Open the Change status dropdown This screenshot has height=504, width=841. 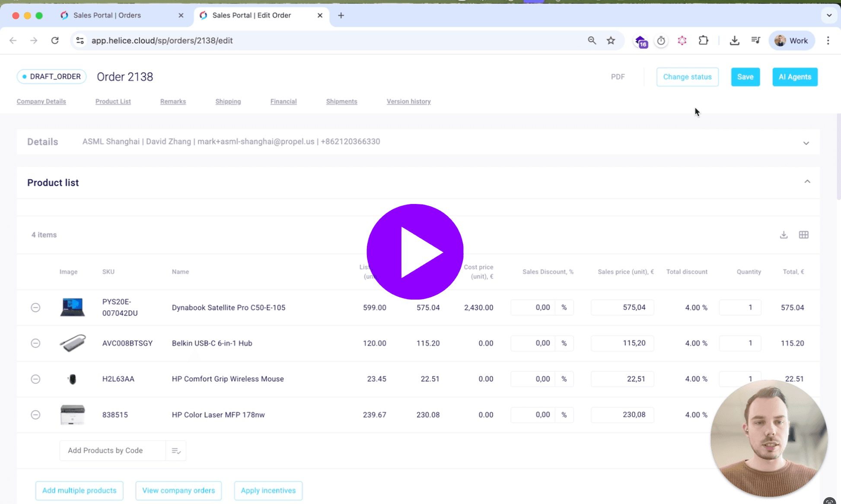[x=687, y=77]
